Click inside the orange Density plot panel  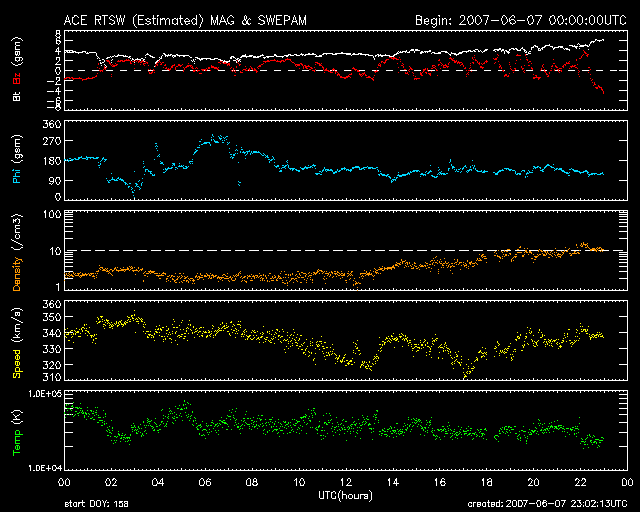pyautogui.click(x=346, y=250)
